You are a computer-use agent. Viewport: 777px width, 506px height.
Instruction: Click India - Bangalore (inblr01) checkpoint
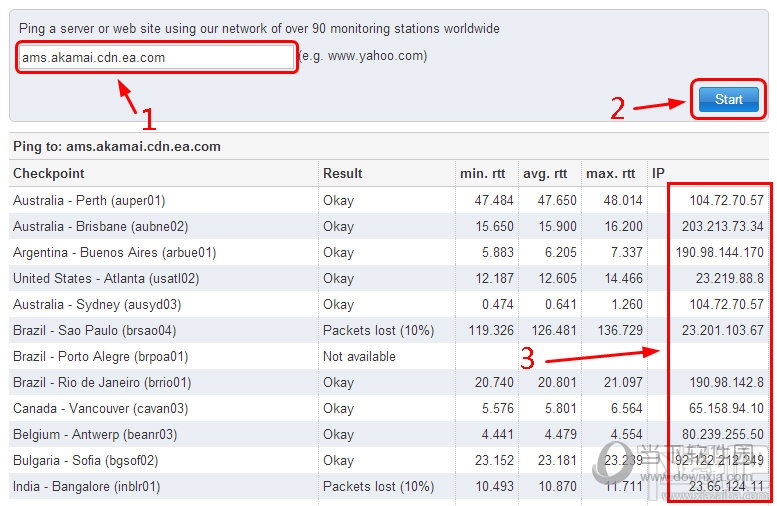coord(87,487)
